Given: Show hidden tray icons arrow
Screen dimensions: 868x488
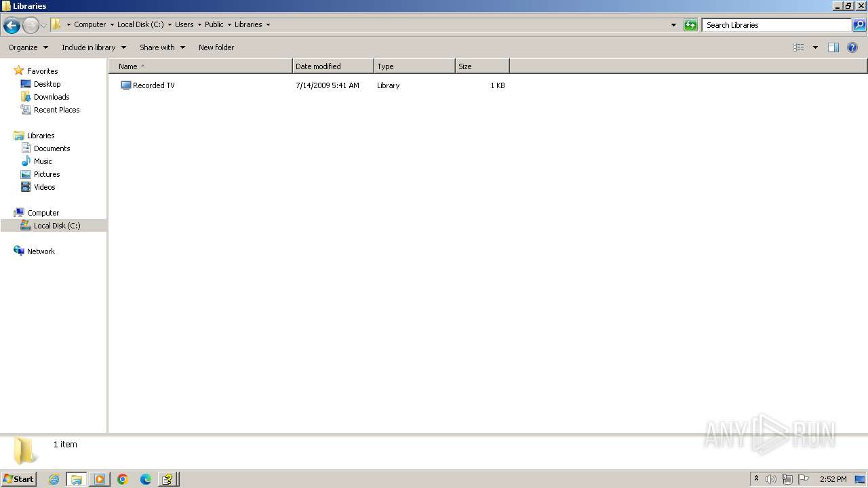Looking at the screenshot, I should [756, 479].
